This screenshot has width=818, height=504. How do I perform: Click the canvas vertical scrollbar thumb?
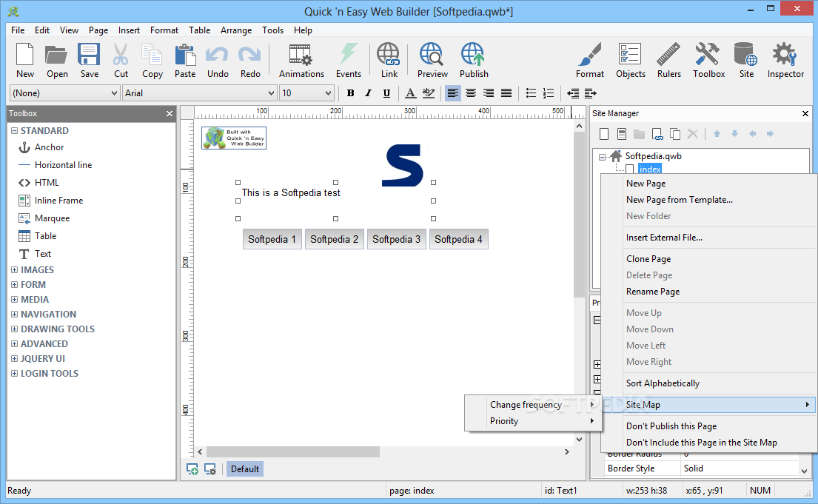tap(579, 214)
